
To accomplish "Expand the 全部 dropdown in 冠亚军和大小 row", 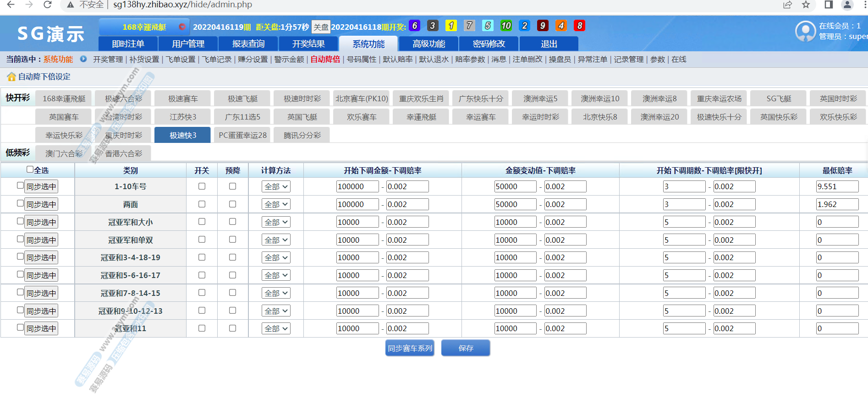I will click(x=276, y=222).
